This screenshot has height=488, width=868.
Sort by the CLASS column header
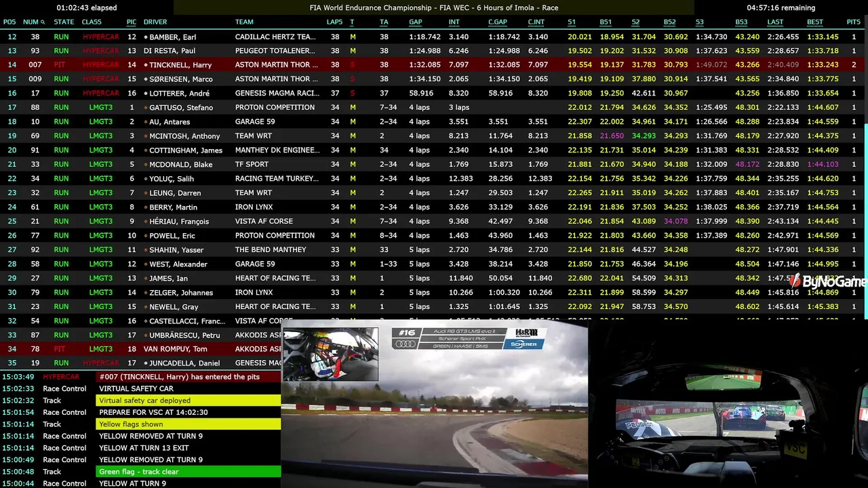(92, 22)
